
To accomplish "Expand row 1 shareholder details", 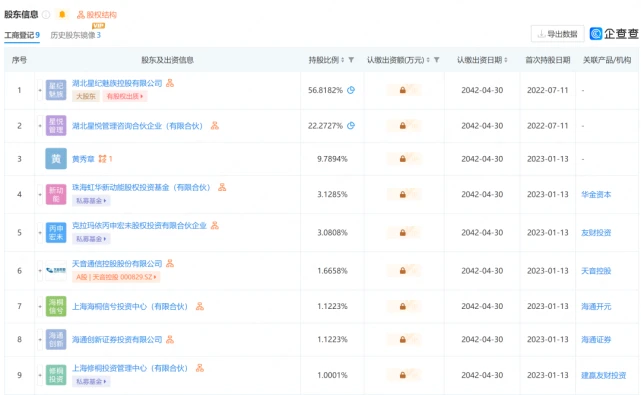I will (x=40, y=90).
